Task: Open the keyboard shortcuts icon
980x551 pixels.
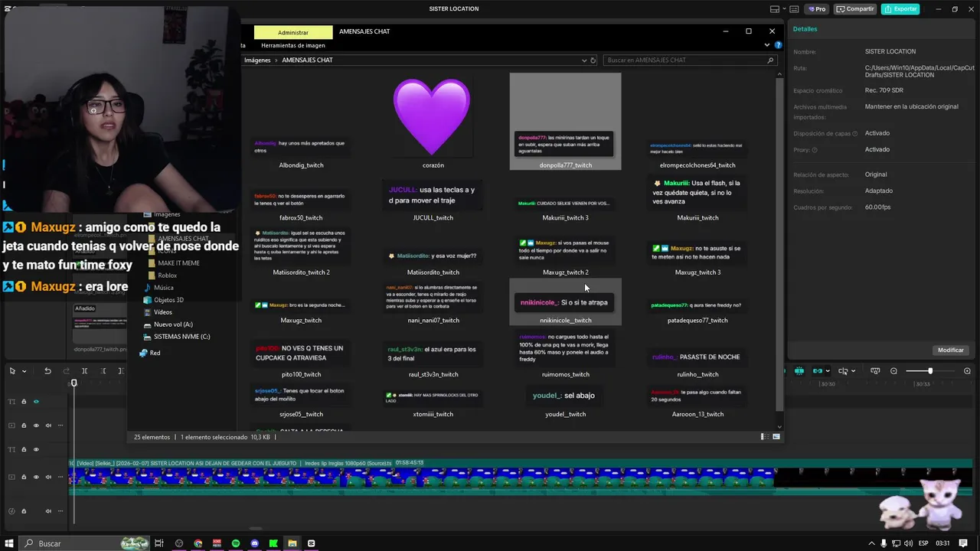Action: [x=795, y=9]
